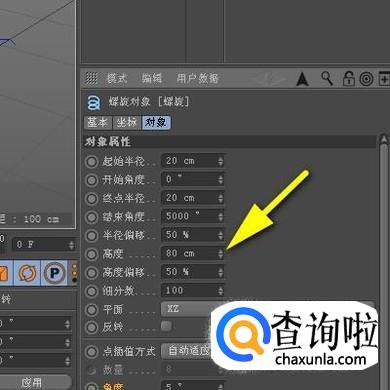Open the 模式 menu

[x=117, y=79]
